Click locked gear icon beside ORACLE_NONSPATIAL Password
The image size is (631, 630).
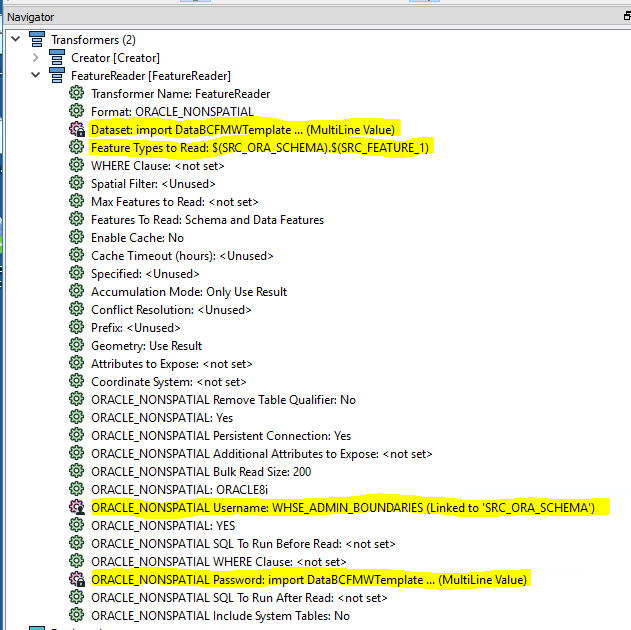pos(77,579)
